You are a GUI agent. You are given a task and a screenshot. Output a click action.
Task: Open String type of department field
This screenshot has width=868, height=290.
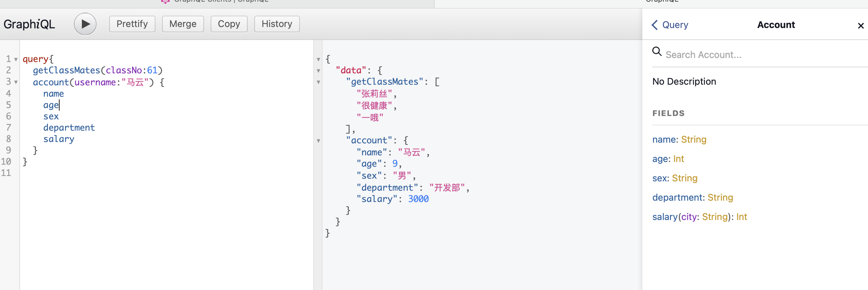pyautogui.click(x=720, y=197)
